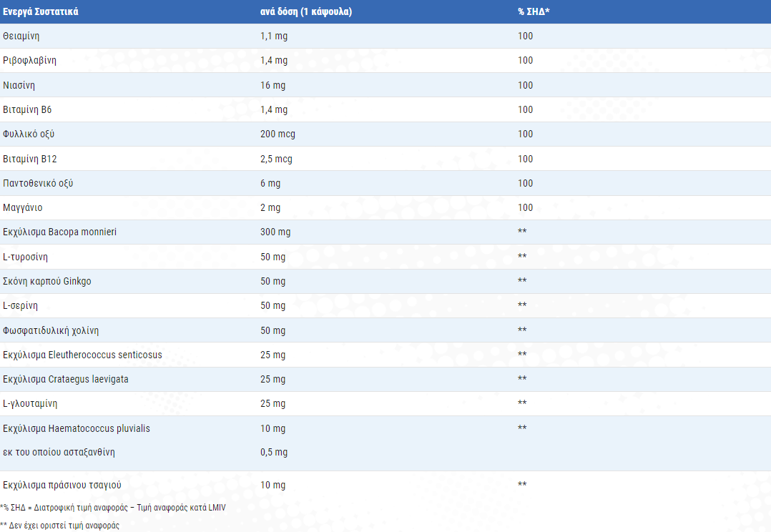This screenshot has height=532, width=771.
Task: Click the 0,5 mg ασταξανθίνη dose value
Action: click(x=274, y=452)
